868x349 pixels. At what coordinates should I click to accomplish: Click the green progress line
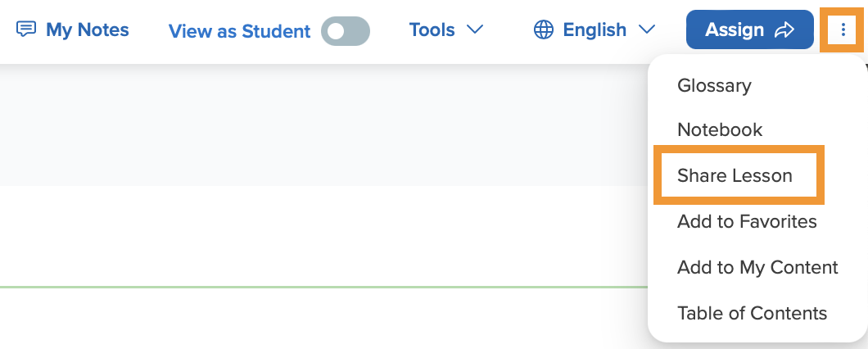tap(323, 287)
